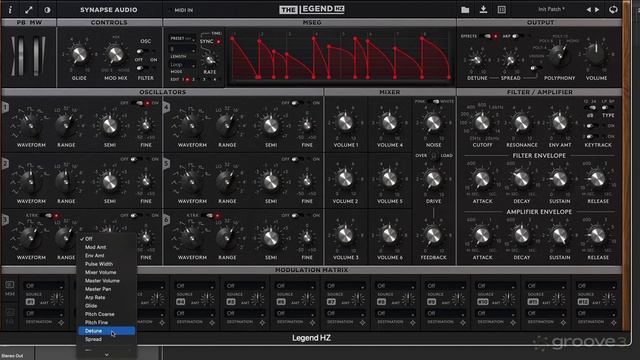Open slot 4 source Off dropdown
640x360 pixels.
(x=195, y=286)
